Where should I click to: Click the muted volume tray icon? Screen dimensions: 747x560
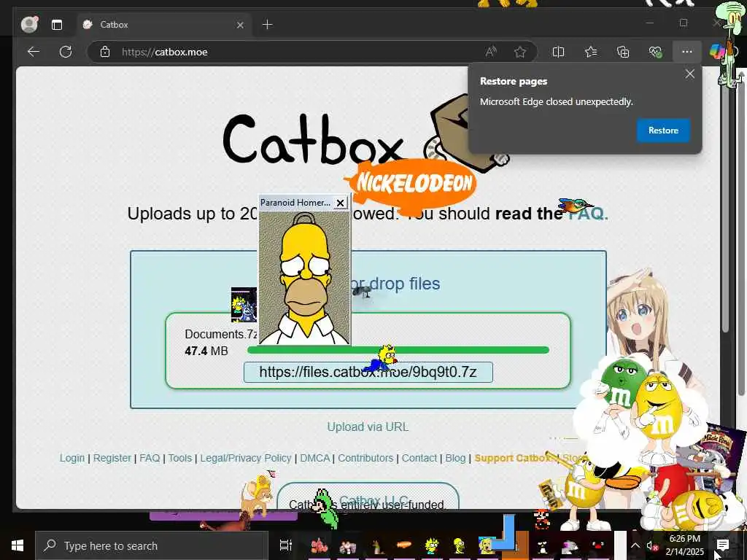pyautogui.click(x=652, y=545)
